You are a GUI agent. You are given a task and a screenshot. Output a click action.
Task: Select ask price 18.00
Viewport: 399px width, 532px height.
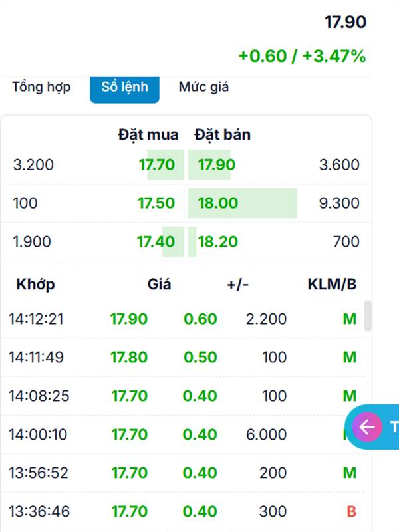tap(218, 203)
